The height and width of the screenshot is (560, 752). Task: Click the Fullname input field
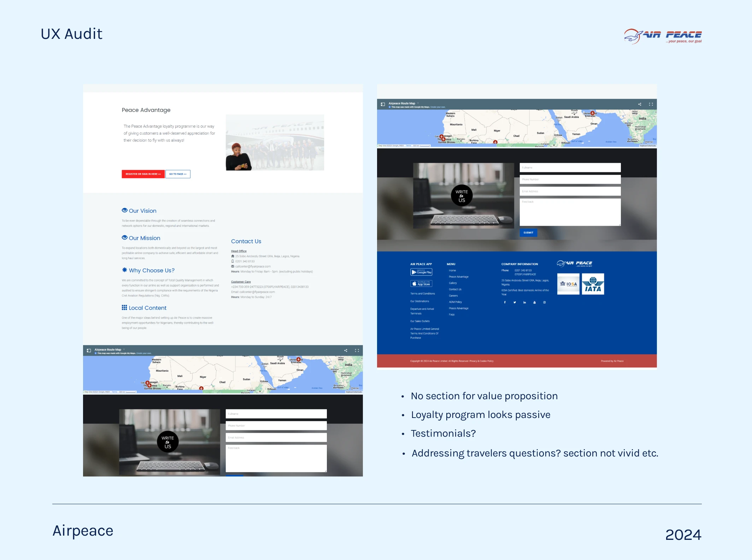570,167
